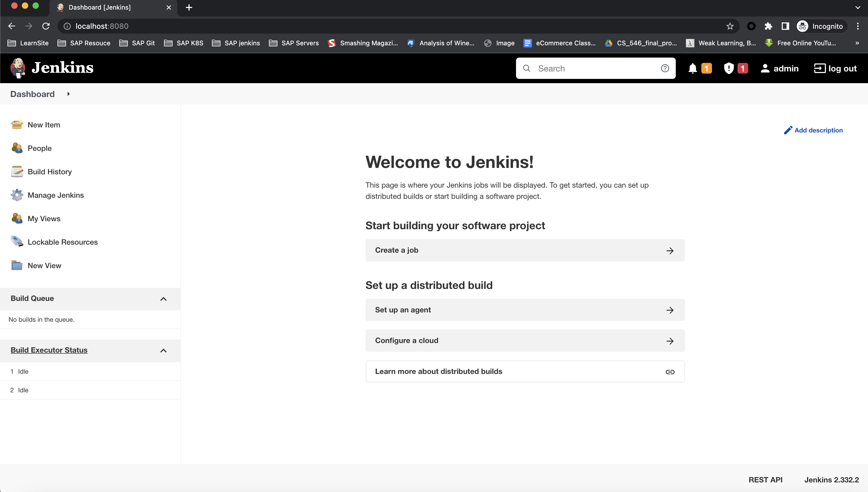Click the Set up an agent button
Screen dimensions: 868x492
point(525,310)
